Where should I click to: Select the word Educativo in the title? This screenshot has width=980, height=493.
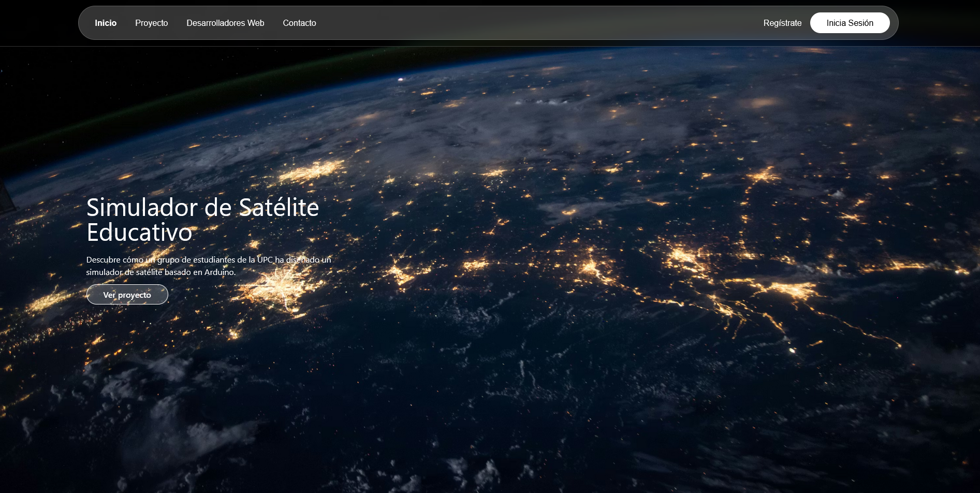click(139, 233)
